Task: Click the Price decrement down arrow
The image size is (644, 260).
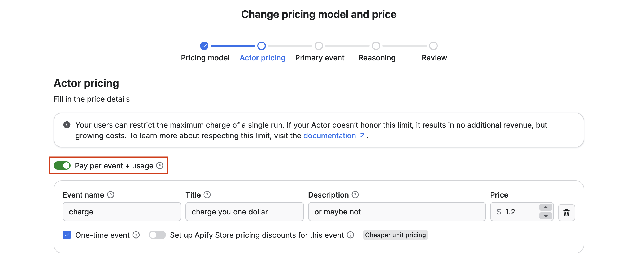Action: (x=545, y=216)
